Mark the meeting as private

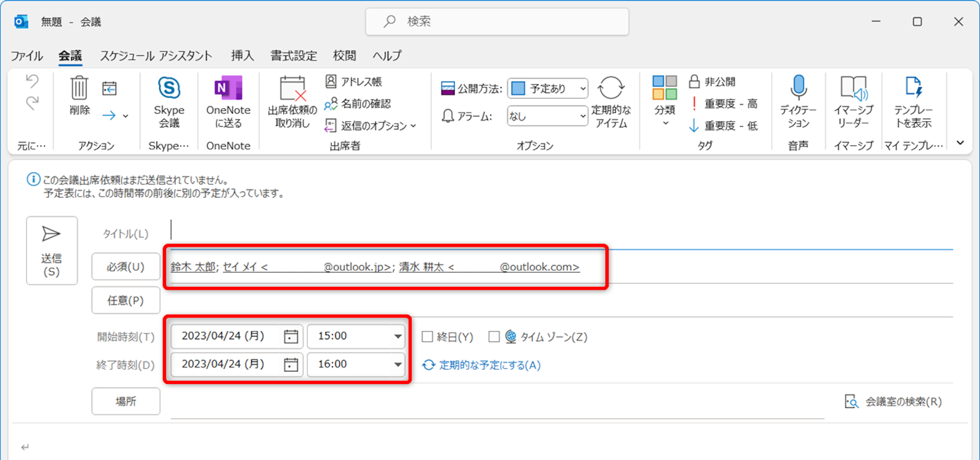[712, 82]
